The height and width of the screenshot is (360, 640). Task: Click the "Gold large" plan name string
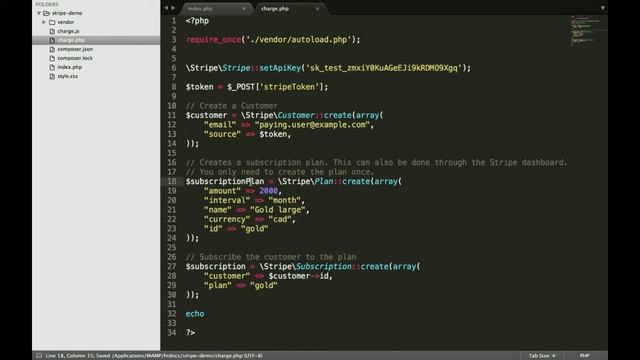pyautogui.click(x=278, y=210)
